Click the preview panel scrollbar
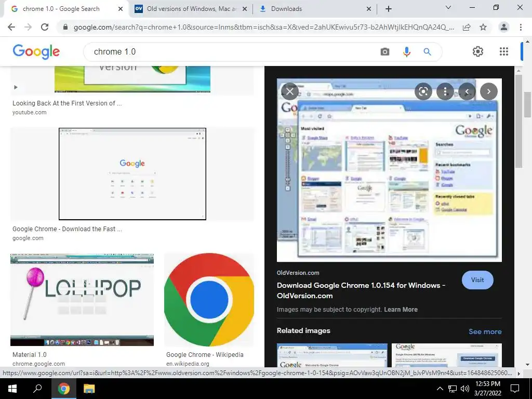Viewport: 532px width, 399px height. pyautogui.click(x=518, y=121)
